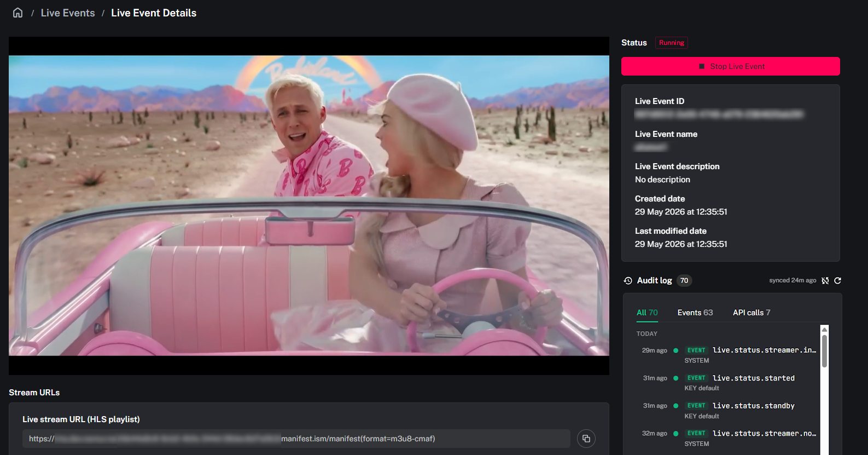
Task: Open the live.status.started log entry
Action: click(x=728, y=383)
